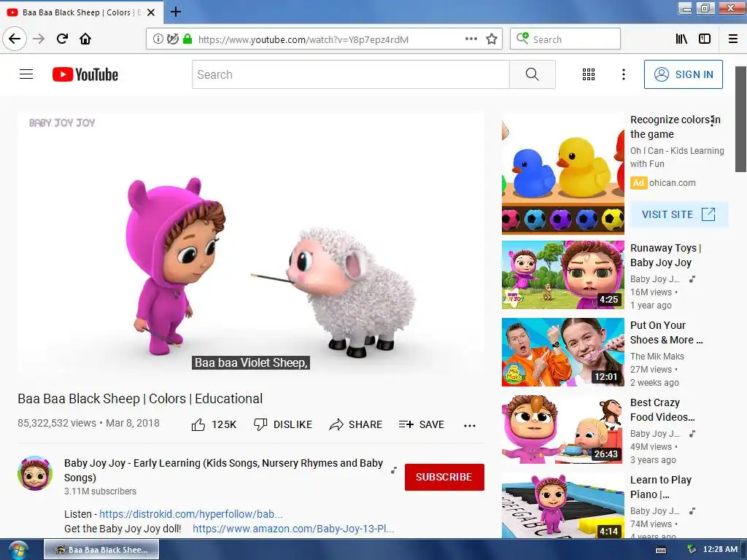Show site information icon in address bar
This screenshot has width=747, height=560.
click(158, 39)
